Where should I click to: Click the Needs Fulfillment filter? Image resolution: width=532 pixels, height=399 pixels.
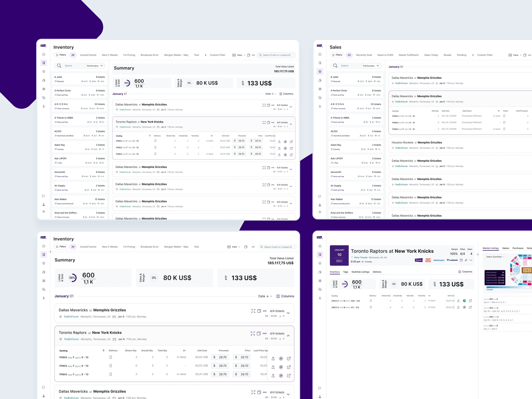408,55
